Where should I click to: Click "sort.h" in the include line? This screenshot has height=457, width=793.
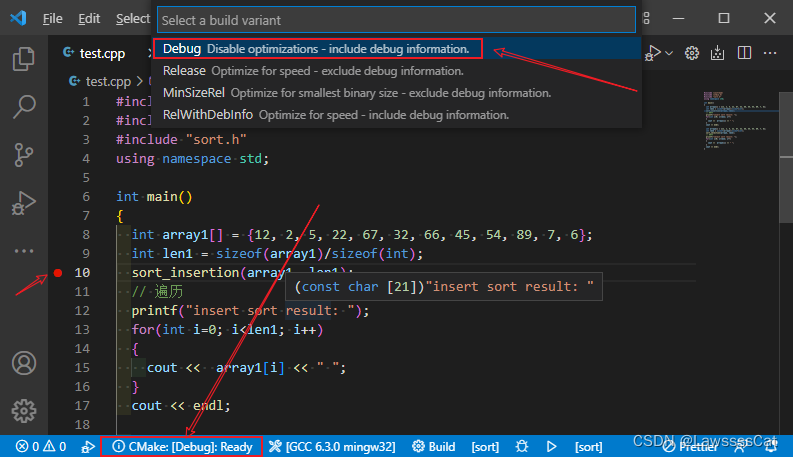(x=216, y=140)
